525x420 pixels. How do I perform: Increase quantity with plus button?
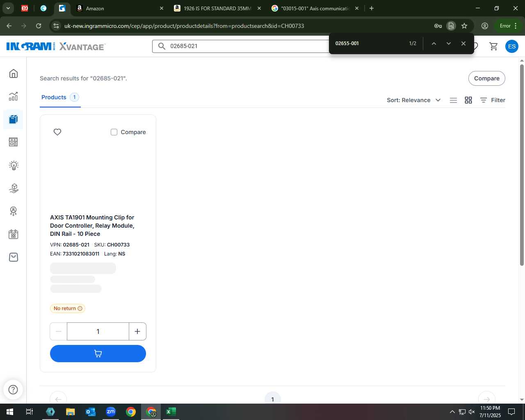pos(137,331)
